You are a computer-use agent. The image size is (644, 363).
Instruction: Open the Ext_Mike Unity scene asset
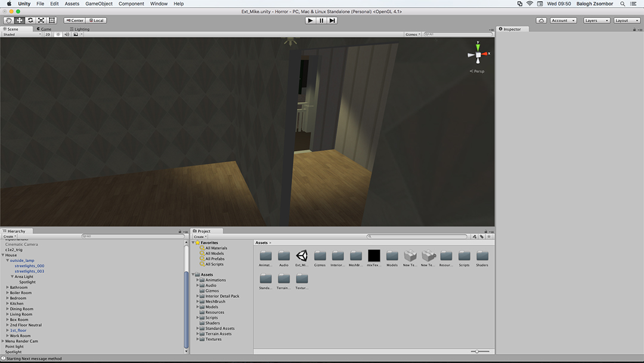tap(302, 256)
